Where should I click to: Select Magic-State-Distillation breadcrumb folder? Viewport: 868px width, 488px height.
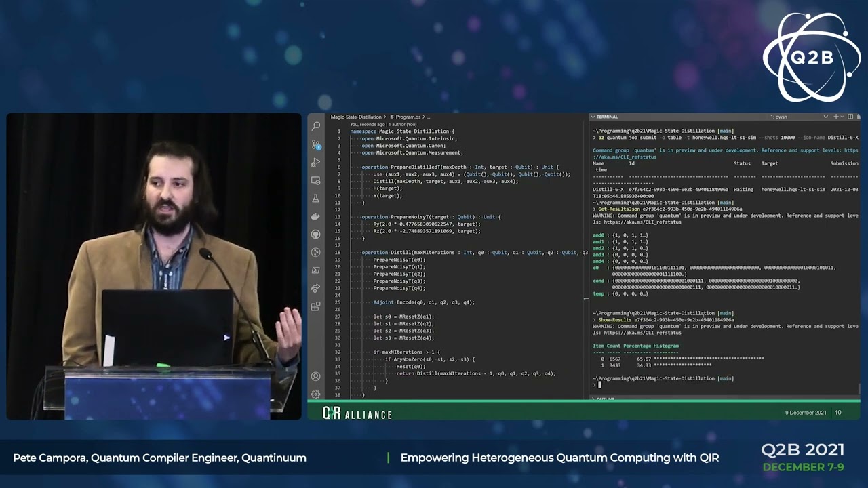356,117
